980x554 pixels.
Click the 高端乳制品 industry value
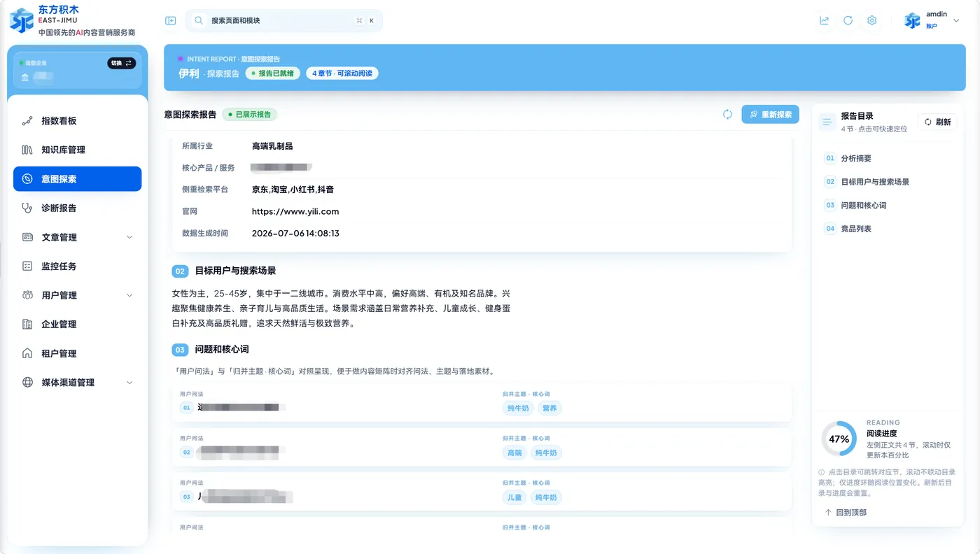point(272,146)
